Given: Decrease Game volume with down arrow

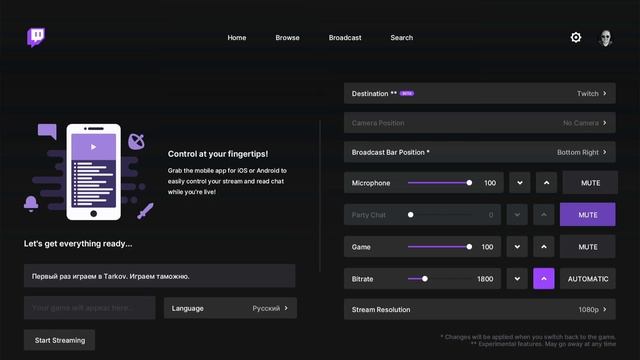Looking at the screenshot, I should click(x=517, y=247).
